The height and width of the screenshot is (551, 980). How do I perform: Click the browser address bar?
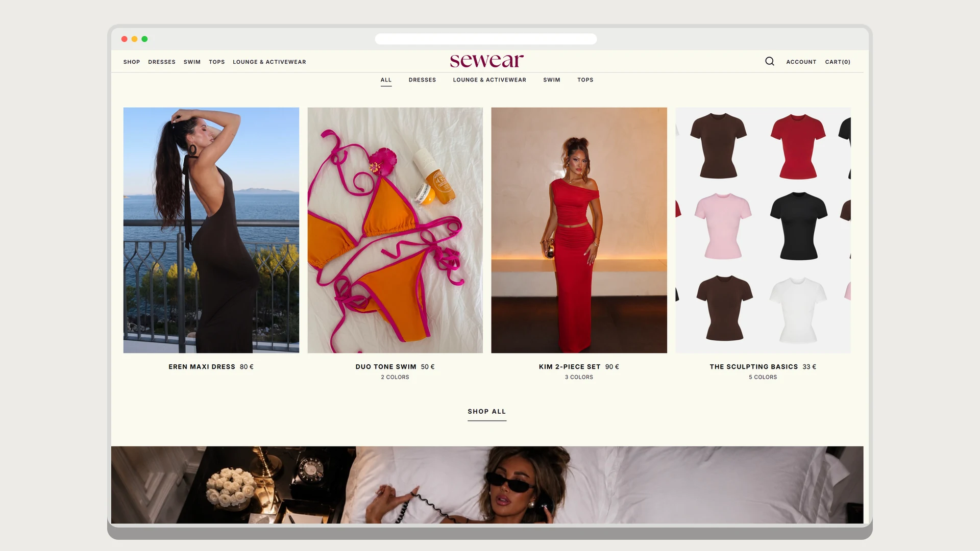(486, 39)
